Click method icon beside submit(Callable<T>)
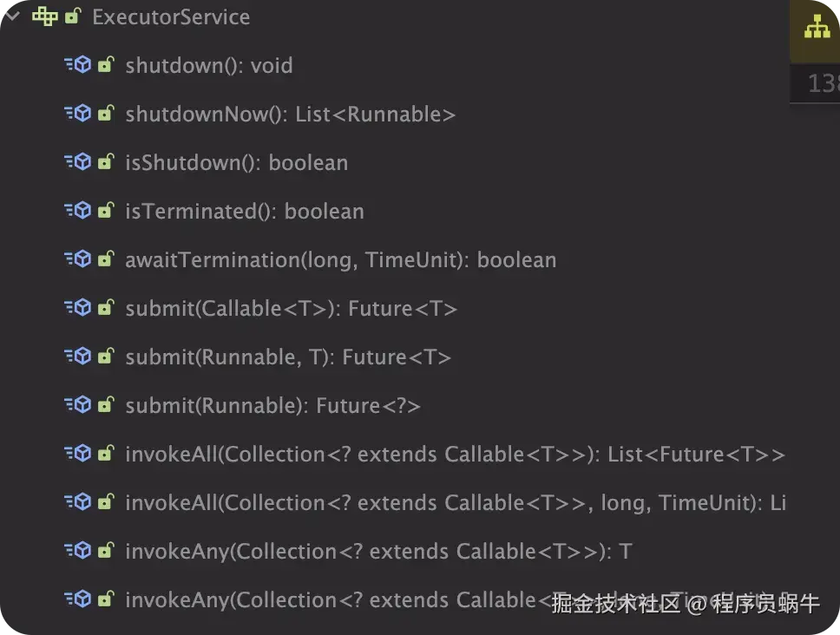This screenshot has height=635, width=840. tap(78, 307)
